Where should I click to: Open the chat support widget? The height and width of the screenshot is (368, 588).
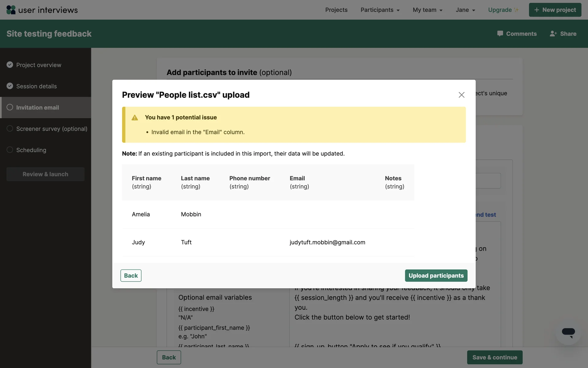(x=568, y=333)
